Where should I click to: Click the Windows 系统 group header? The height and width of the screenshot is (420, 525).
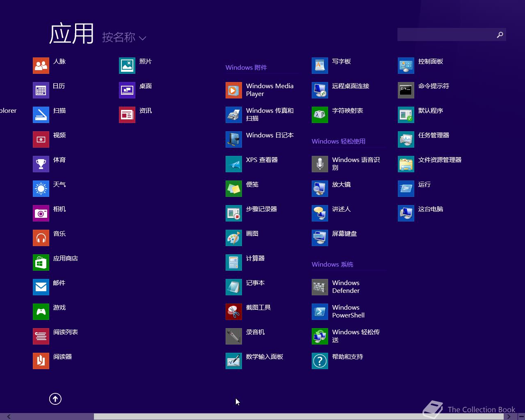pyautogui.click(x=332, y=265)
